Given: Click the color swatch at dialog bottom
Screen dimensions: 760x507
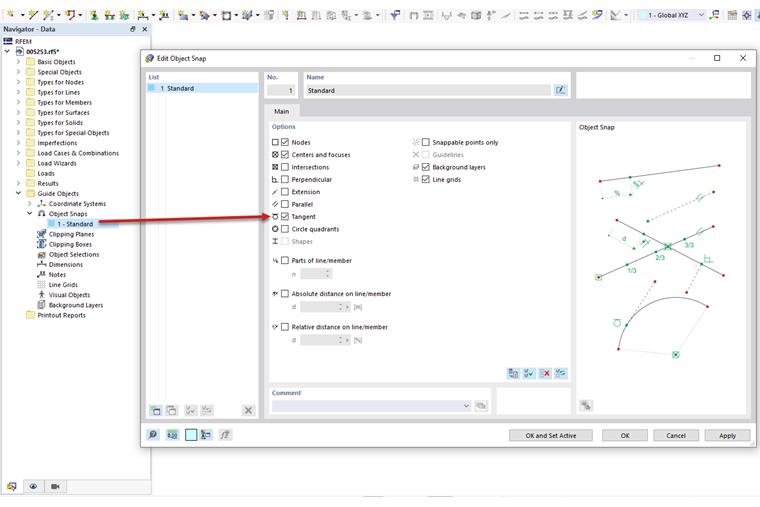Looking at the screenshot, I should coord(191,435).
